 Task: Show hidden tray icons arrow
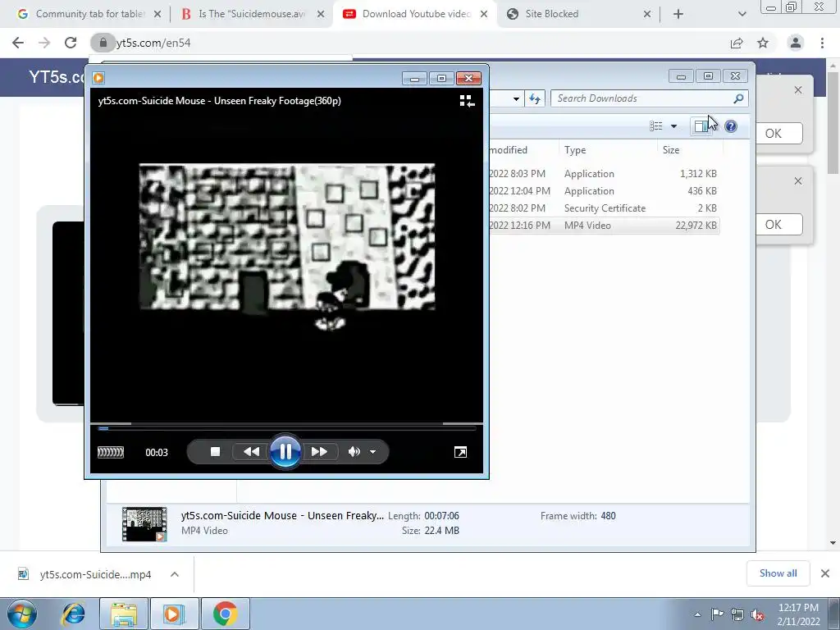click(697, 614)
